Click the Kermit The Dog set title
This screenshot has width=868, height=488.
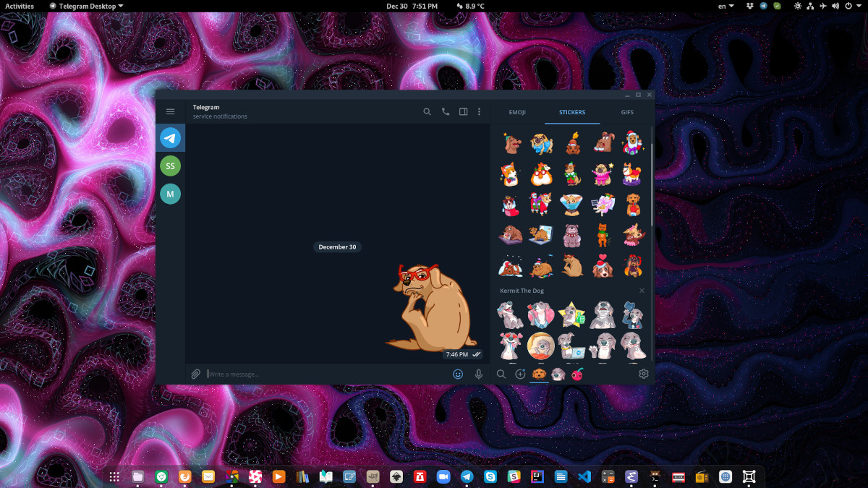[x=522, y=291]
